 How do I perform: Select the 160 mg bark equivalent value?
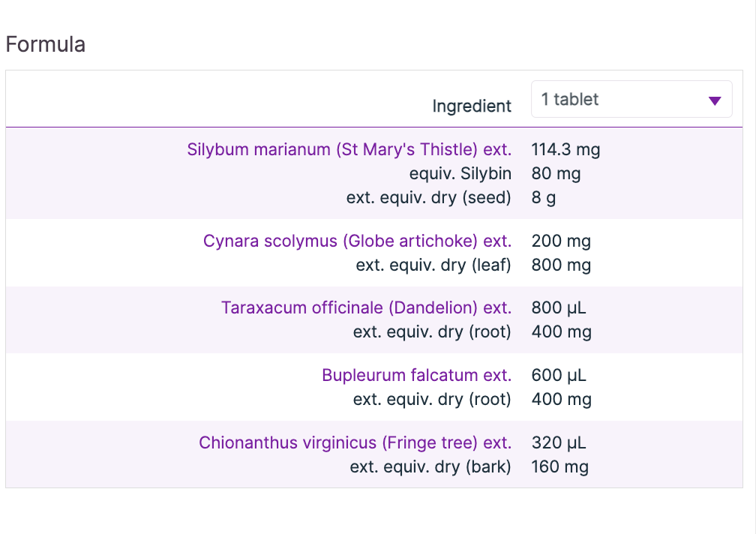tap(559, 467)
